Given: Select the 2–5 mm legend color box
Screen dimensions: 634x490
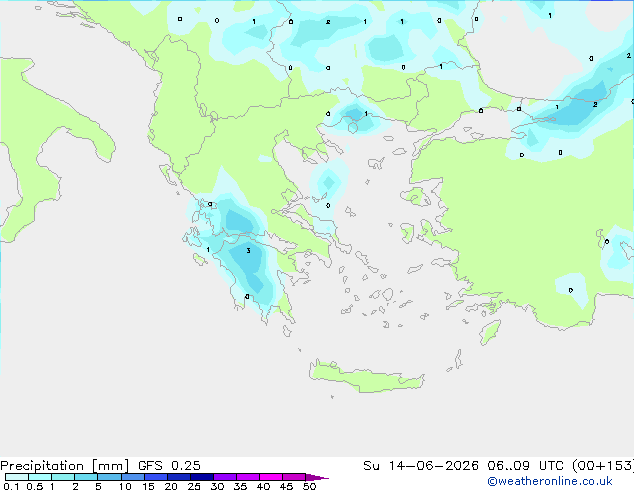Looking at the screenshot, I should 86,477.
